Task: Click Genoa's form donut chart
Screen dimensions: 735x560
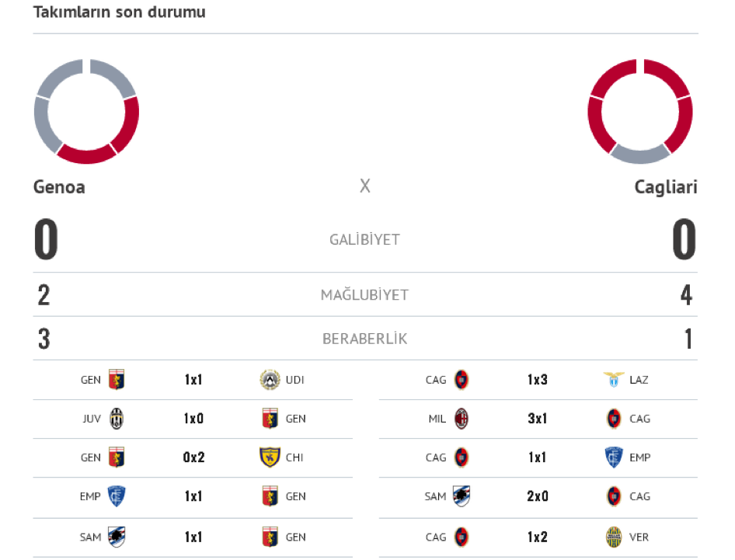Action: click(x=87, y=112)
